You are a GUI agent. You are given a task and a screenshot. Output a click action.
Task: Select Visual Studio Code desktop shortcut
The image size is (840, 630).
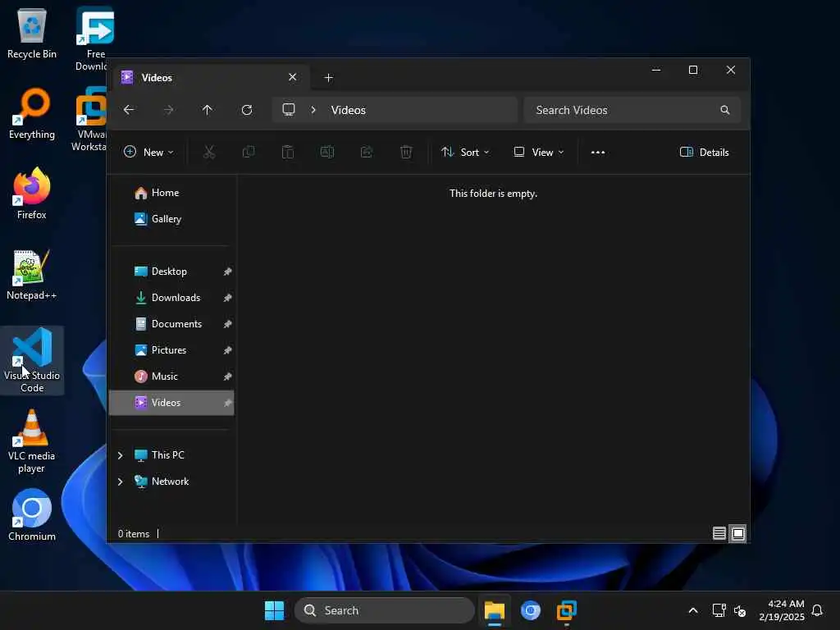tap(32, 360)
